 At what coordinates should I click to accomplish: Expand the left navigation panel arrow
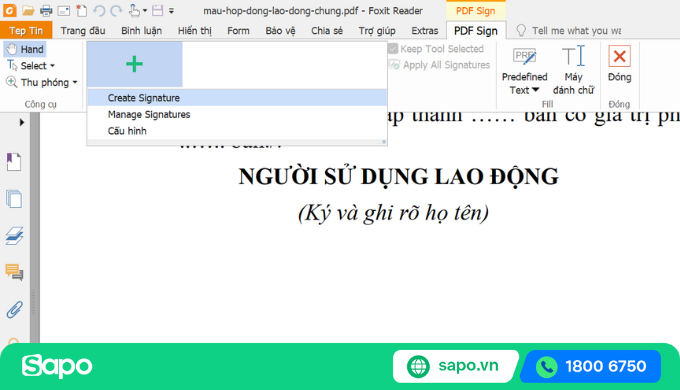click(22, 122)
